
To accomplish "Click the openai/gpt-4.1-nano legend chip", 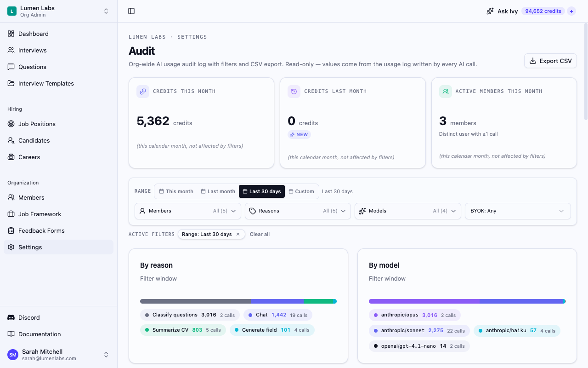I will click(419, 346).
